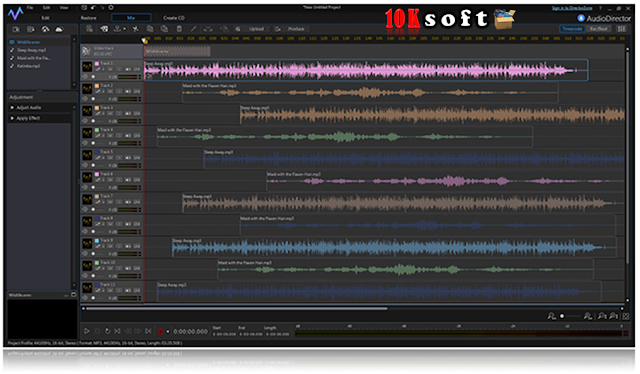The image size is (640, 374).
Task: Undock the Wildlife.wmv preview panel
Action: (73, 295)
